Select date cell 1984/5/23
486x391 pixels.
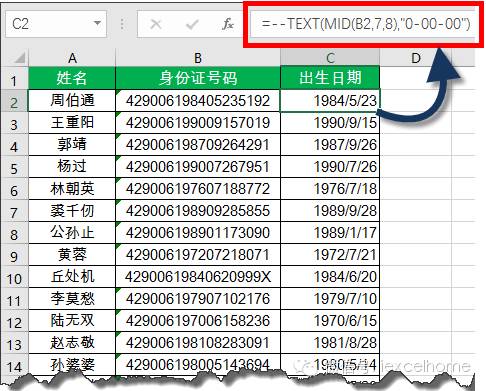(x=330, y=100)
